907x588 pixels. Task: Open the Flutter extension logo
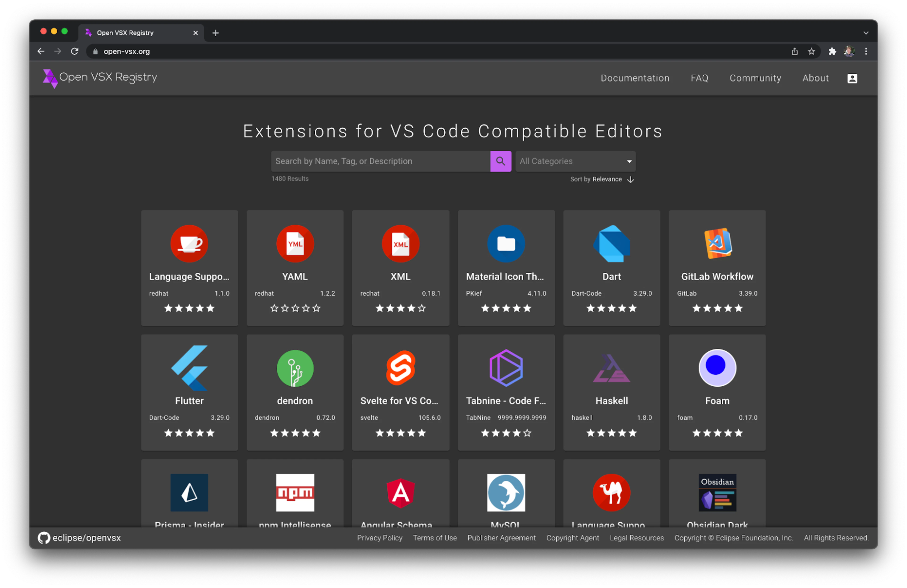(189, 368)
